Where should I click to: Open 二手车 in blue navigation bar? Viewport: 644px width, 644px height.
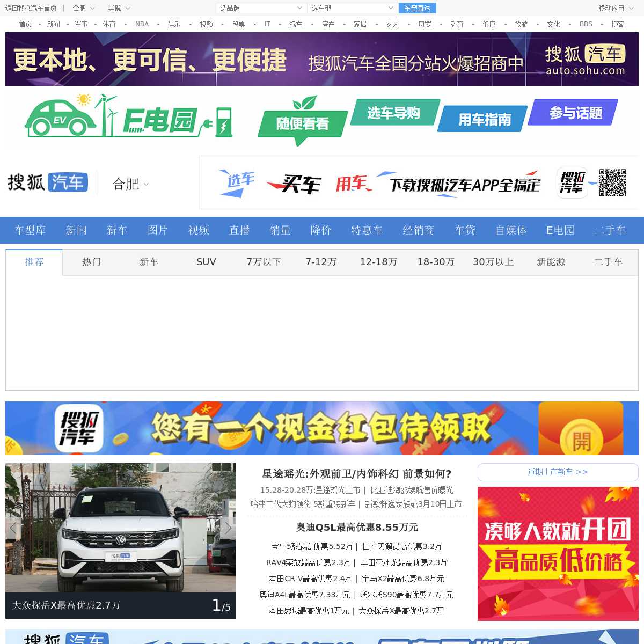pyautogui.click(x=610, y=230)
